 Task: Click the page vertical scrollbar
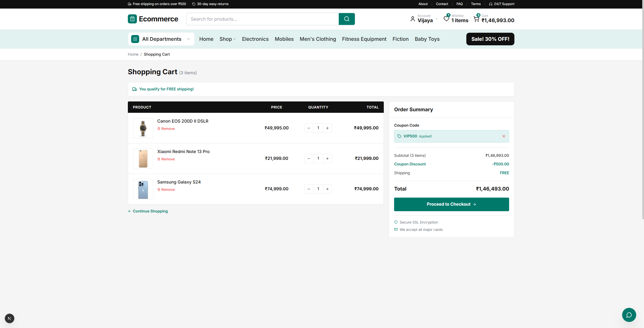coord(643,110)
